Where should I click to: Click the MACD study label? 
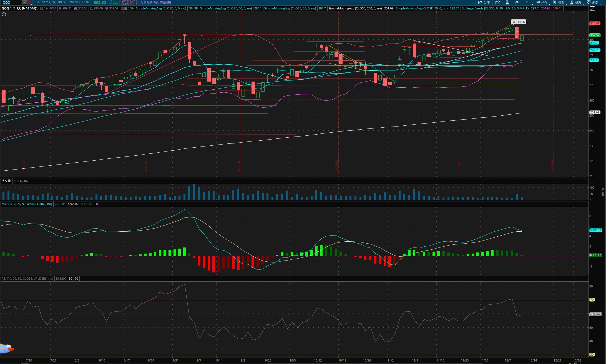[x=27, y=204]
